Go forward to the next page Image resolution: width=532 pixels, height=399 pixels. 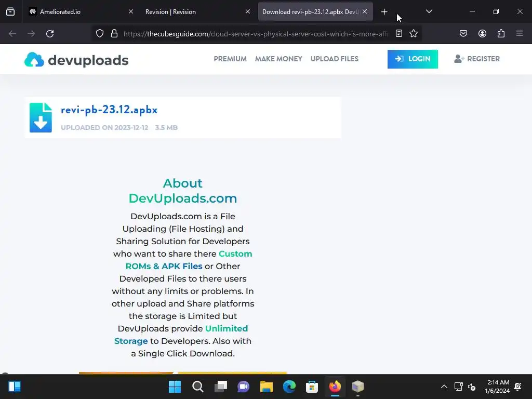(31, 34)
